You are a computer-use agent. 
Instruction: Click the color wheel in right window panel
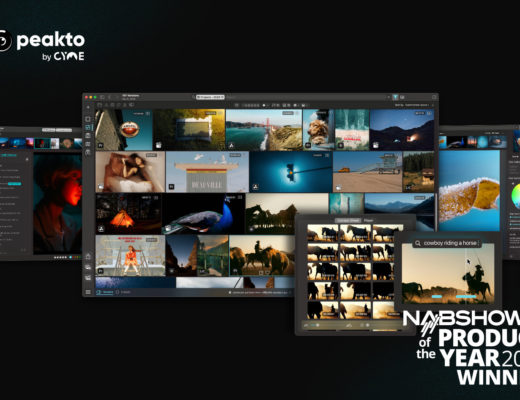point(516,195)
